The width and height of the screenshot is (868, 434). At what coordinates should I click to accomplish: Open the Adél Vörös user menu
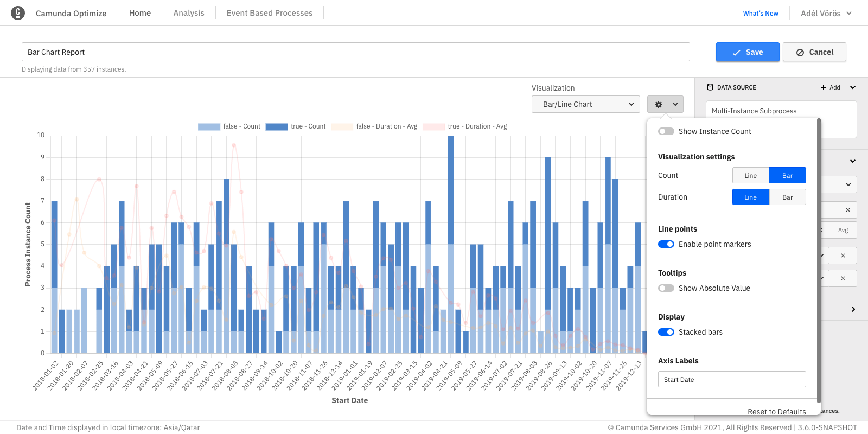pos(826,13)
